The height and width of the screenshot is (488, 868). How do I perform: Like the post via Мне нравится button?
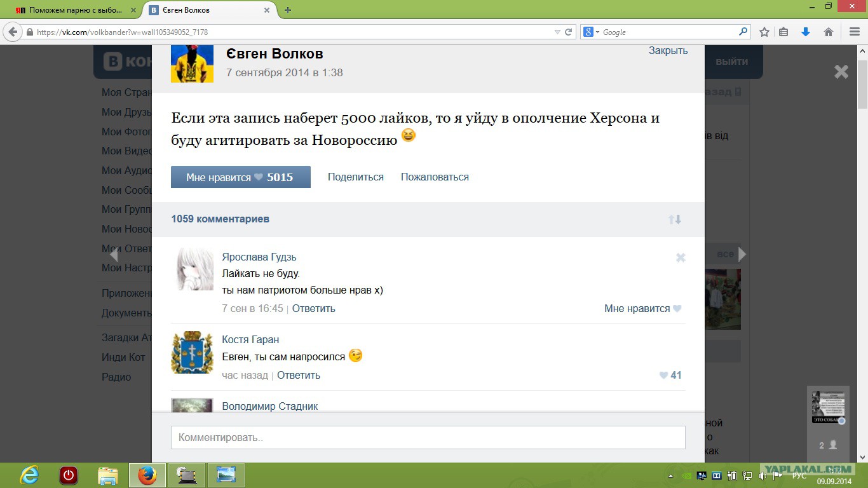pyautogui.click(x=240, y=177)
